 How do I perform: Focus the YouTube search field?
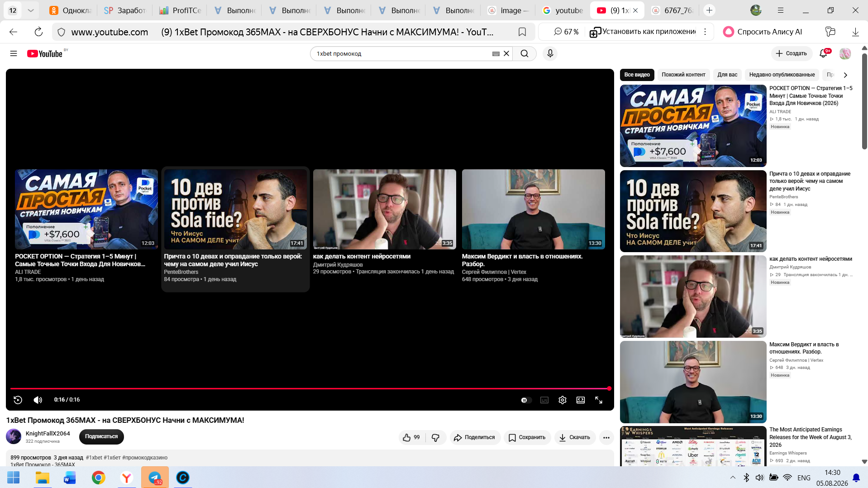(403, 53)
